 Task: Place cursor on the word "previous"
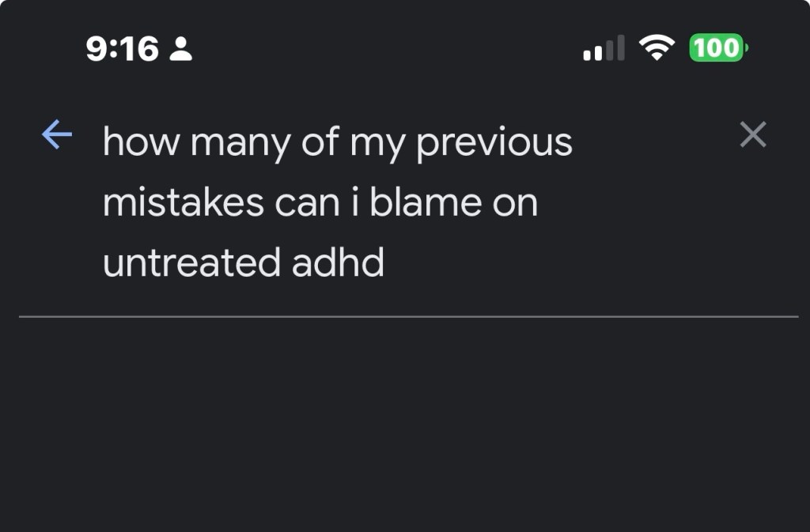point(494,144)
